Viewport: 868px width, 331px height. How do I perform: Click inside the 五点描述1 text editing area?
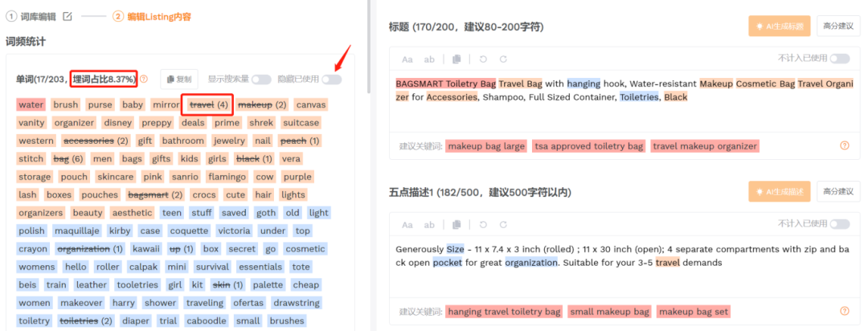point(625,266)
